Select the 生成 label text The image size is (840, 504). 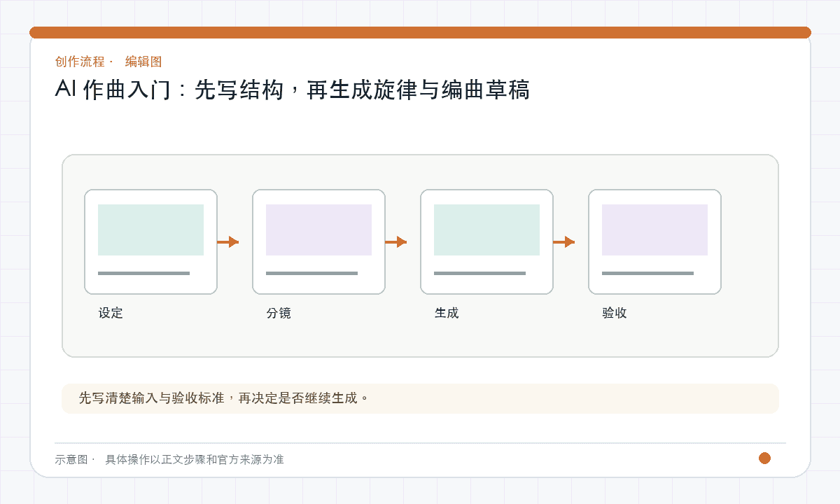pyautogui.click(x=447, y=313)
